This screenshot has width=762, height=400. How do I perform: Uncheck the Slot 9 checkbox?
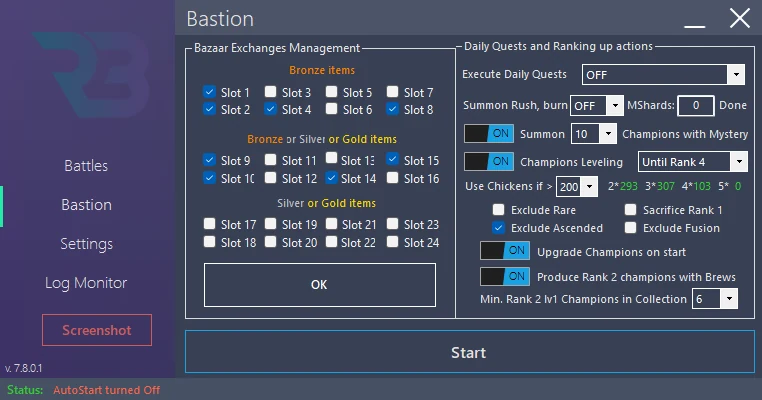point(209,159)
